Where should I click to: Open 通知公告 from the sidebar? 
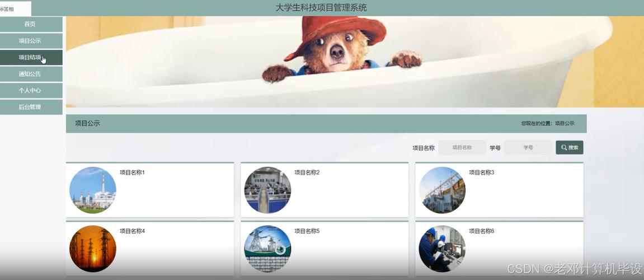[x=31, y=74]
